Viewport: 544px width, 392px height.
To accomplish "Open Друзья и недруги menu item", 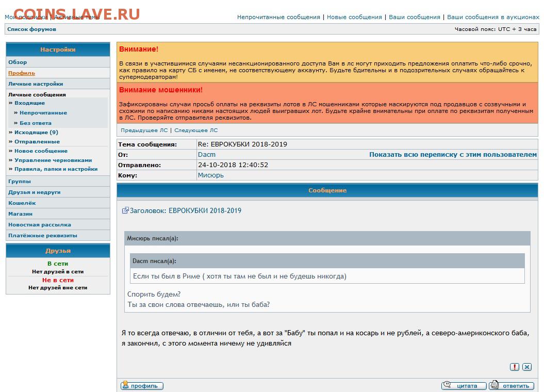I will click(x=58, y=192).
